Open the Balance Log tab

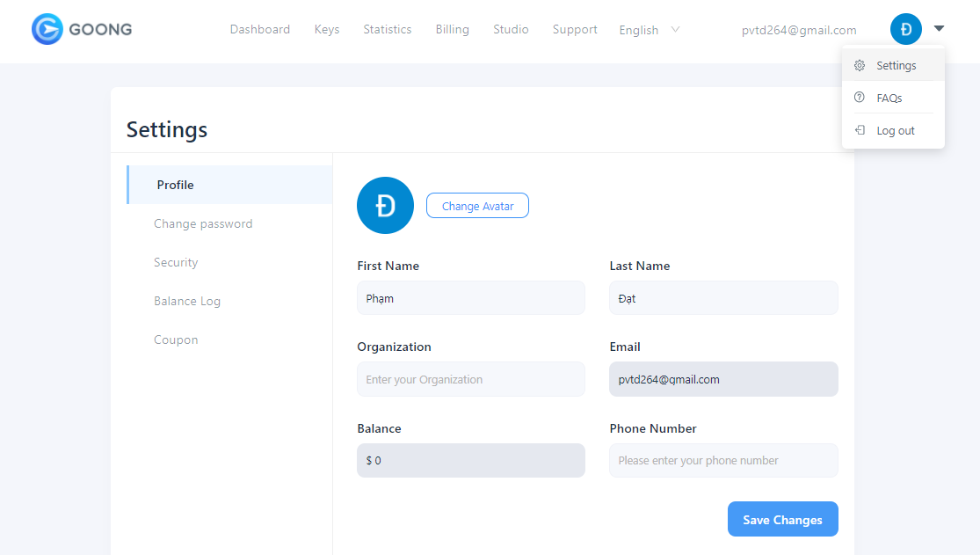pos(187,301)
